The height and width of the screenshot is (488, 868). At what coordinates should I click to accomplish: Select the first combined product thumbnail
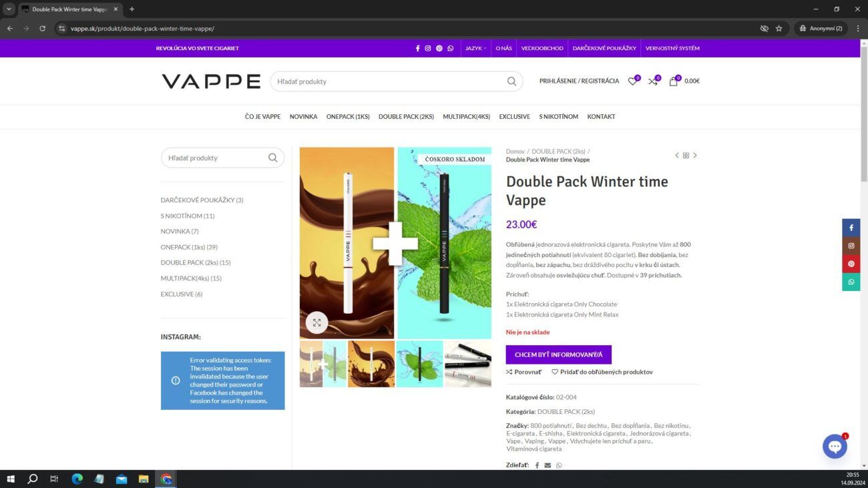tap(323, 364)
